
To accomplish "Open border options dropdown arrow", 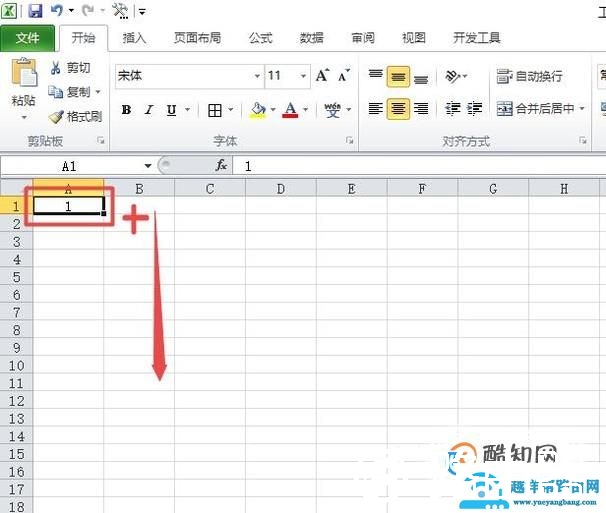I will [x=230, y=110].
